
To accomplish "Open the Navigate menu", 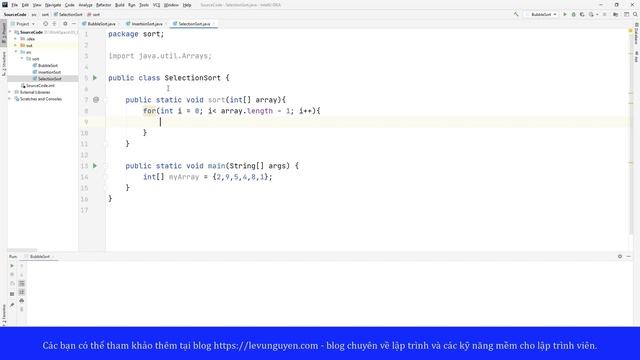I will click(x=53, y=5).
